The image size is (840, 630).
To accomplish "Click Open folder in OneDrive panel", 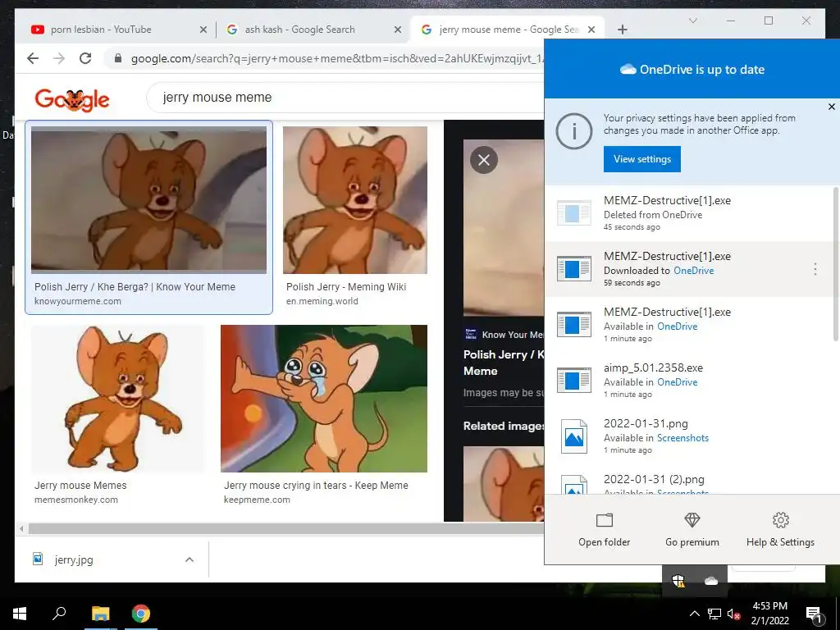I will click(x=605, y=531).
